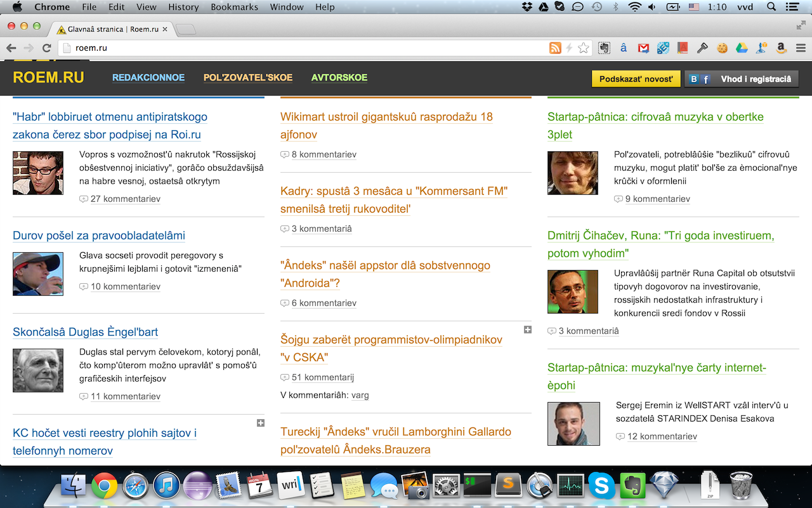Open the Evernote Web Clipper extension
Image resolution: width=812 pixels, height=508 pixels.
(605, 48)
